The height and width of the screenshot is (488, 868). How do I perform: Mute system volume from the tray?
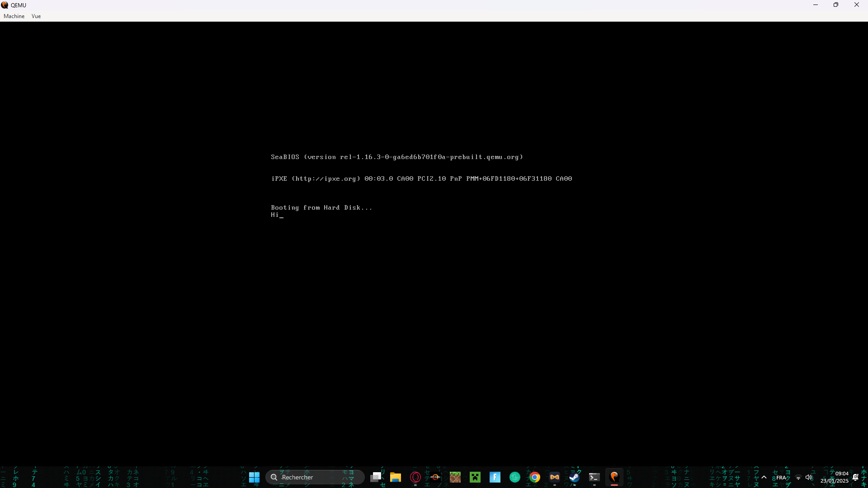pos(809,478)
